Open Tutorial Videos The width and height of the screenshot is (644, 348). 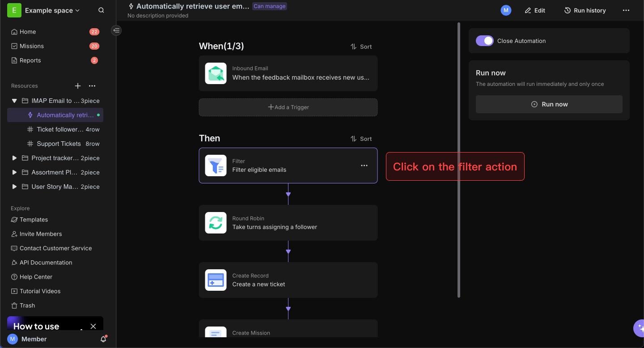click(36, 291)
